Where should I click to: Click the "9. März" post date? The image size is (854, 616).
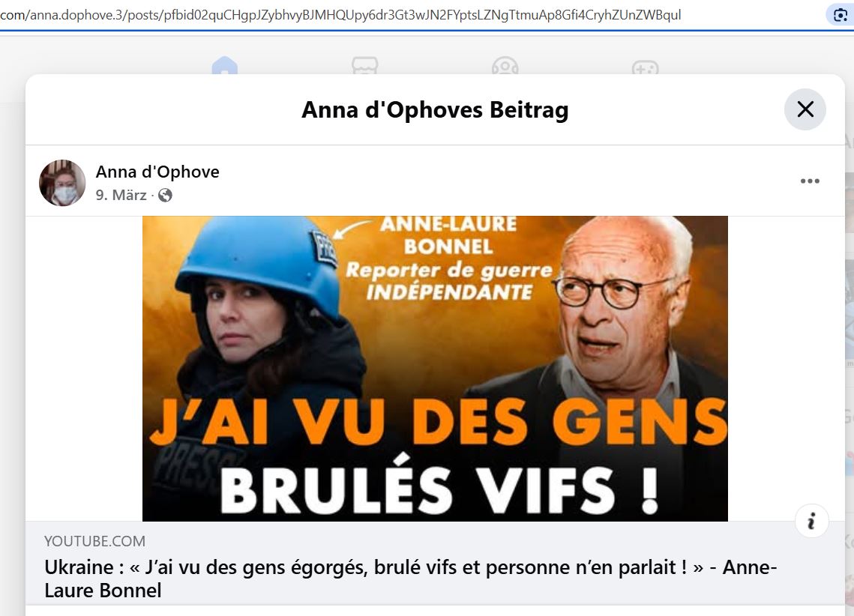[121, 195]
